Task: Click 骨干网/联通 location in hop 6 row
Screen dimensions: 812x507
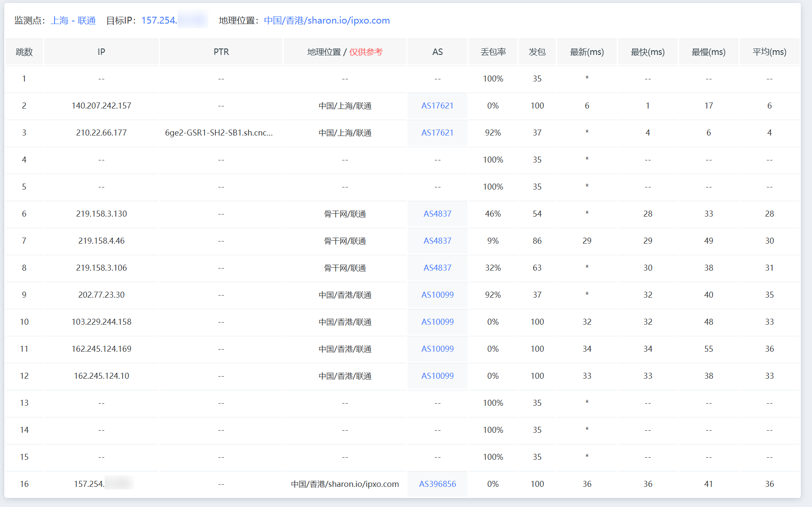Action: (x=345, y=214)
